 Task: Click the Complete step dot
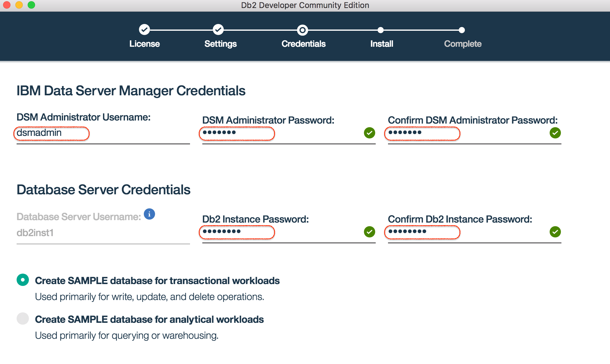click(462, 30)
